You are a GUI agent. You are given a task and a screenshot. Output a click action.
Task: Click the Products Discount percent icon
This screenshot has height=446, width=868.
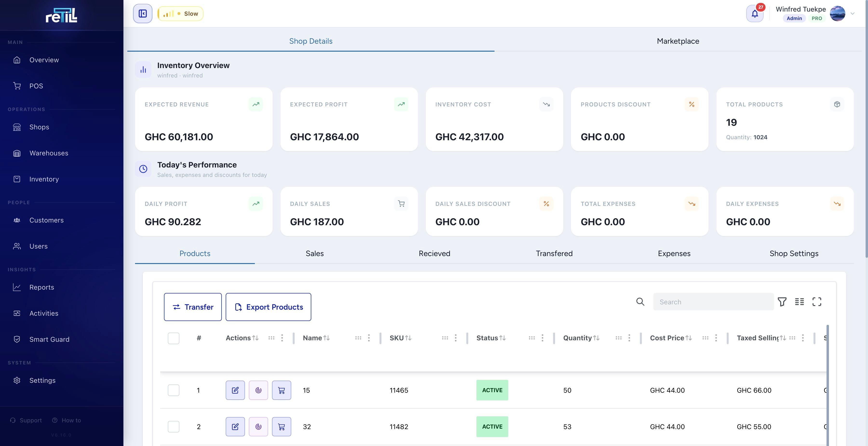pyautogui.click(x=692, y=104)
